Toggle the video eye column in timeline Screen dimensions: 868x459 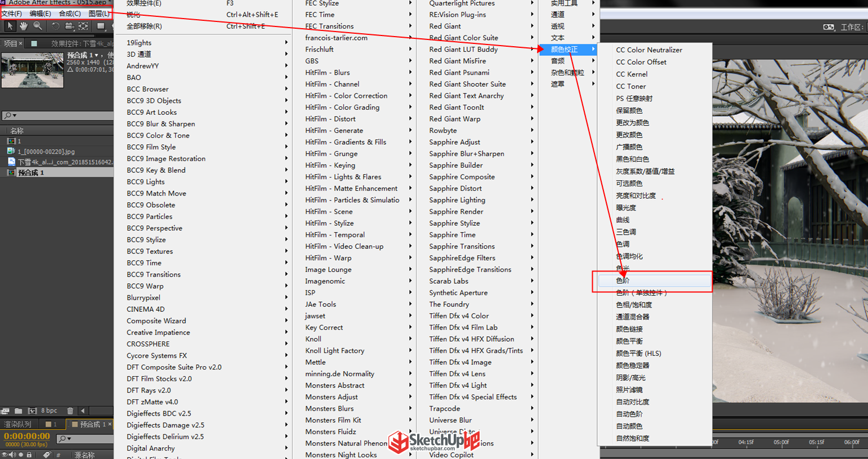click(5, 454)
